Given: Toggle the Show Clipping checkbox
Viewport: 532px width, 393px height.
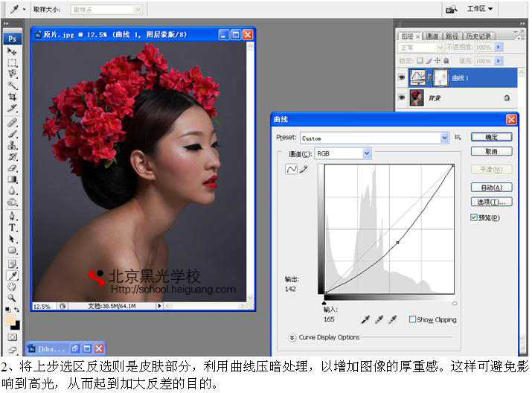Looking at the screenshot, I should click(412, 319).
